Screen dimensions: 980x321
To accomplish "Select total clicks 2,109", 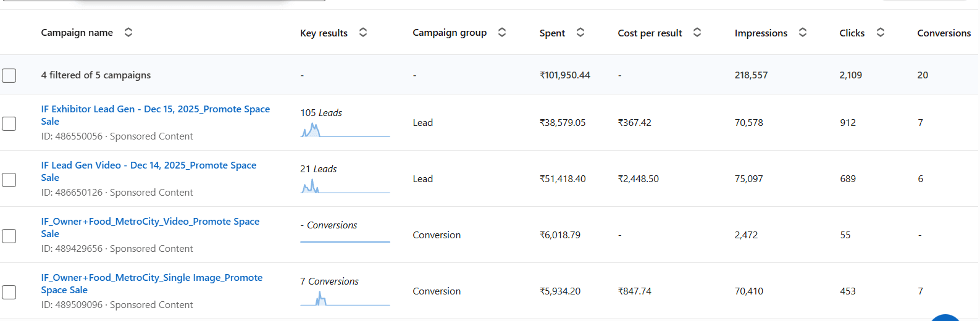I will [x=850, y=75].
